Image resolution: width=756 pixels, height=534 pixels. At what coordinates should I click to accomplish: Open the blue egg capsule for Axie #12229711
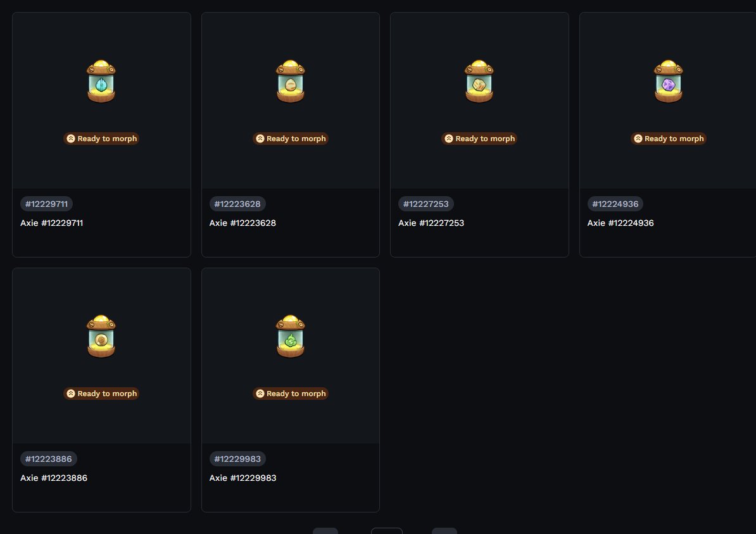(x=101, y=82)
